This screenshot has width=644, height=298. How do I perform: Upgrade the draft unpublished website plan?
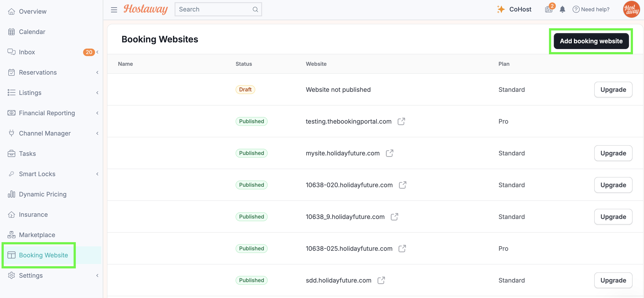[613, 90]
